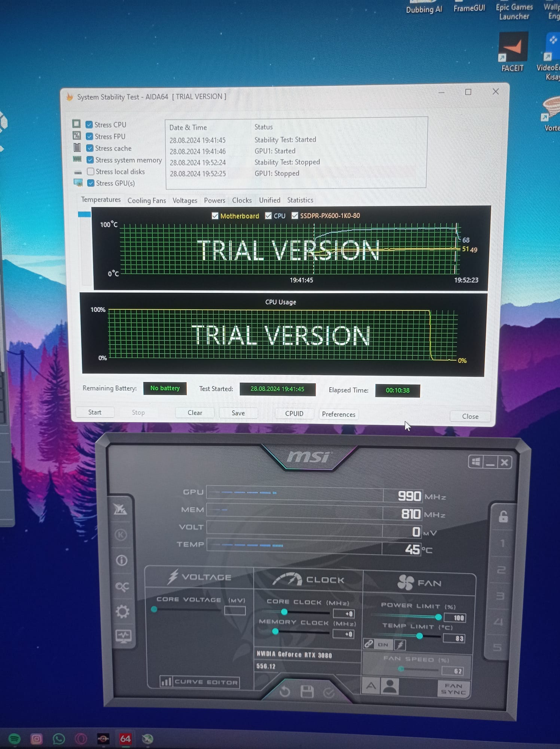Click Core Clock offset value field
The width and height of the screenshot is (560, 749).
click(x=344, y=613)
